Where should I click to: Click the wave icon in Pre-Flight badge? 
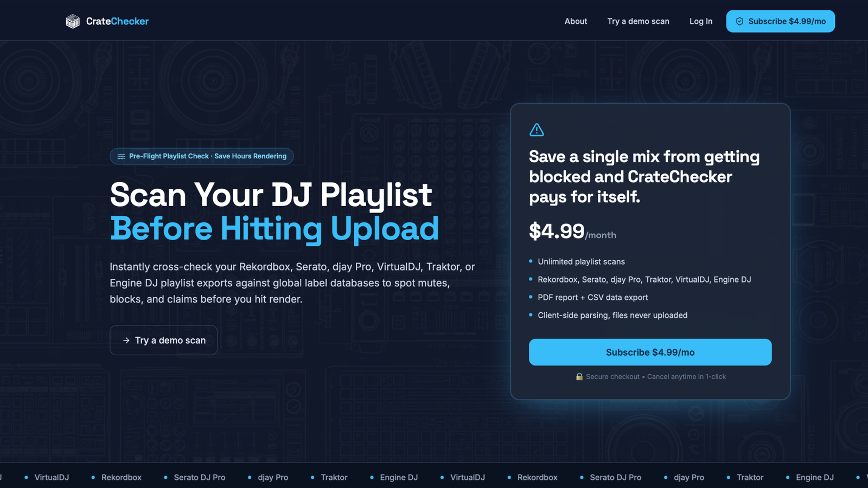(121, 156)
